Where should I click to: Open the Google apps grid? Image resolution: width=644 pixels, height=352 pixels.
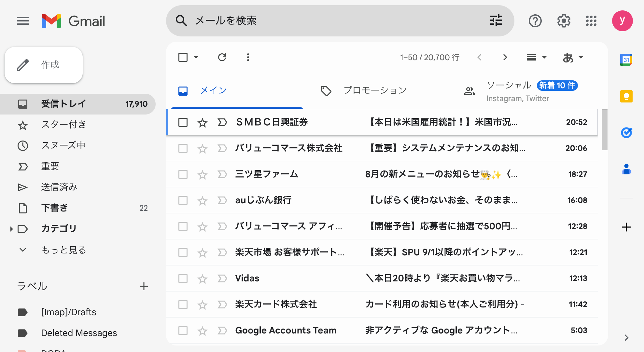[591, 21]
